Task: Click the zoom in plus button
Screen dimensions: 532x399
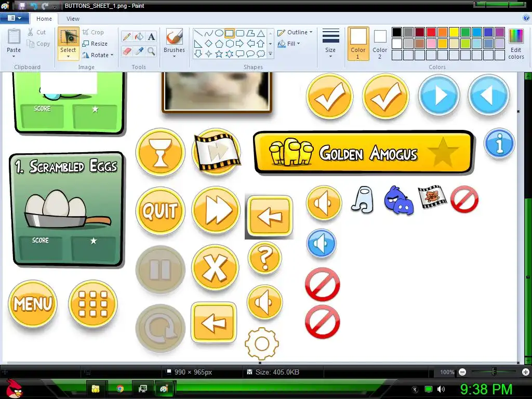Action: [526, 372]
